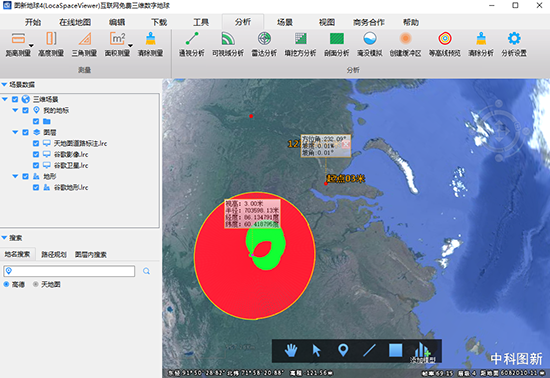The height and width of the screenshot is (378, 550).
Task: Uncheck the 图层 layers checkbox
Action: click(x=26, y=132)
